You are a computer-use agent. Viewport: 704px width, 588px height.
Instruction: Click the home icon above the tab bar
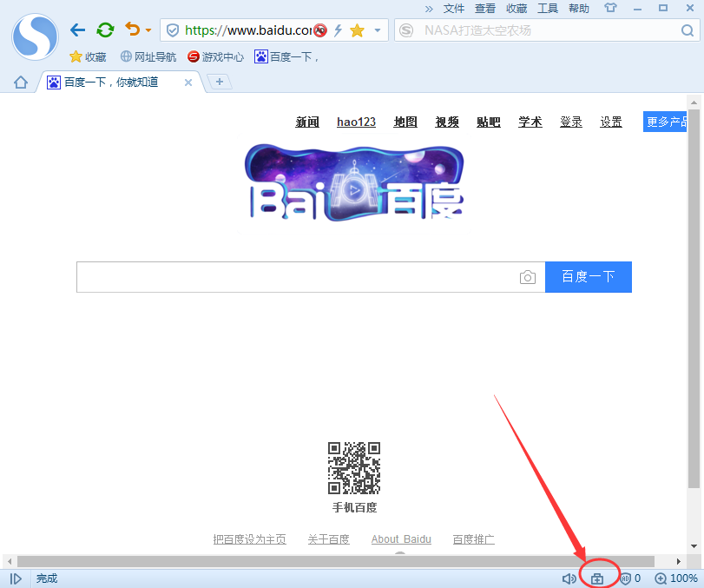coord(19,82)
